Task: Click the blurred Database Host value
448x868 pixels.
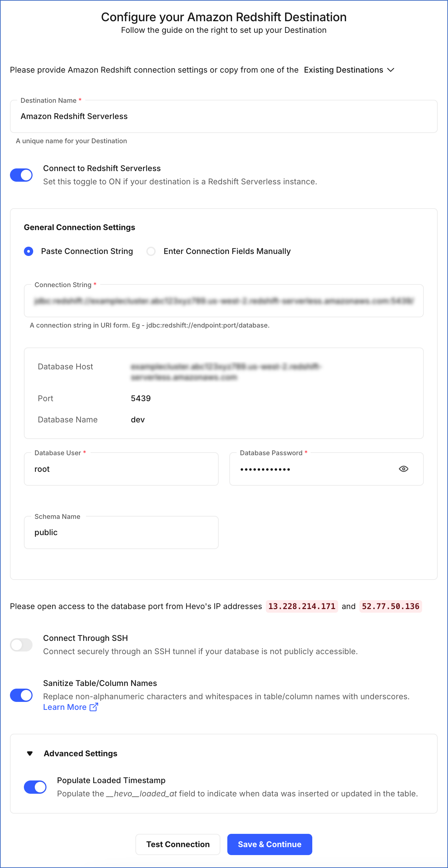Action: (226, 372)
